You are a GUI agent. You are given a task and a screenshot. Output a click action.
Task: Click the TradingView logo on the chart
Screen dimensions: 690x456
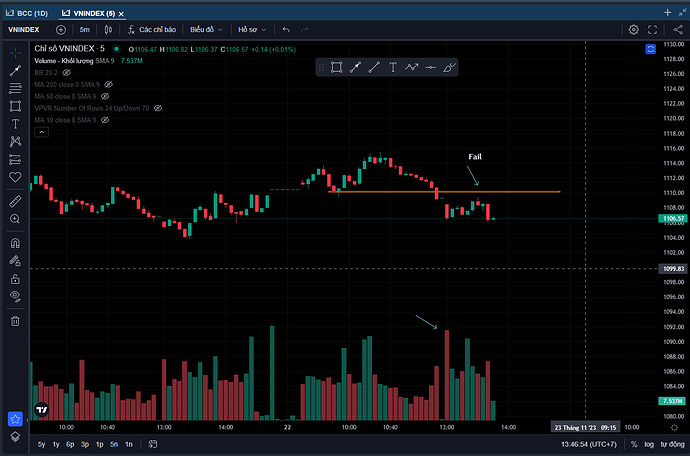coord(42,410)
